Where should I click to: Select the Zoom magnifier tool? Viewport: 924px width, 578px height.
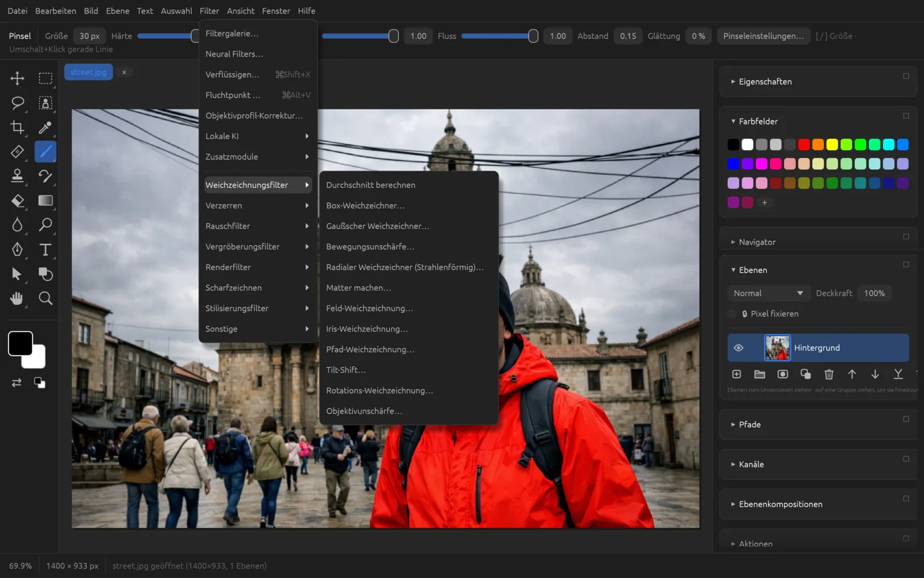(45, 298)
